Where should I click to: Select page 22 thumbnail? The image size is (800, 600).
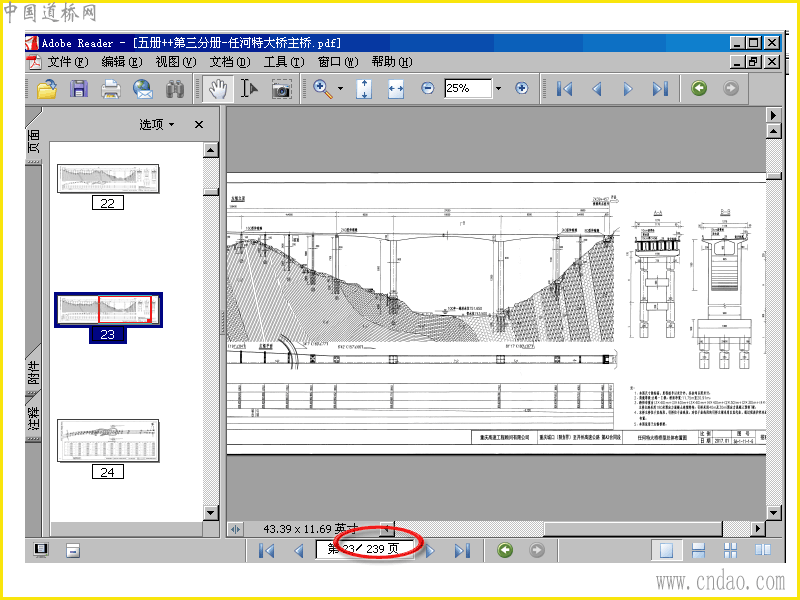[108, 179]
